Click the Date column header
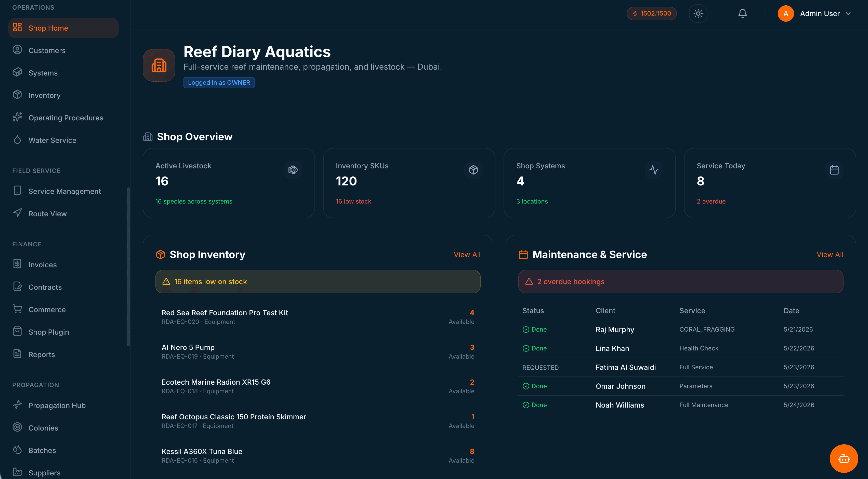The image size is (868, 479). 791,311
